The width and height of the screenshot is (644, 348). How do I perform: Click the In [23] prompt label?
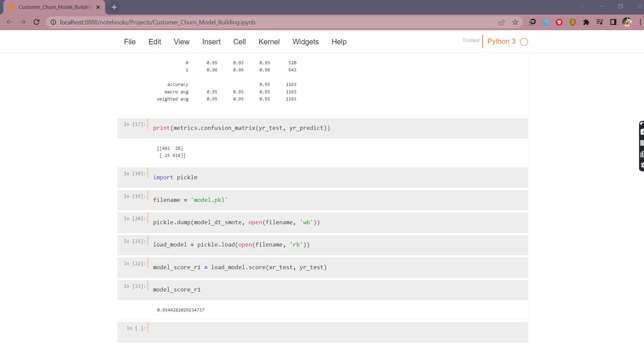[x=135, y=286]
